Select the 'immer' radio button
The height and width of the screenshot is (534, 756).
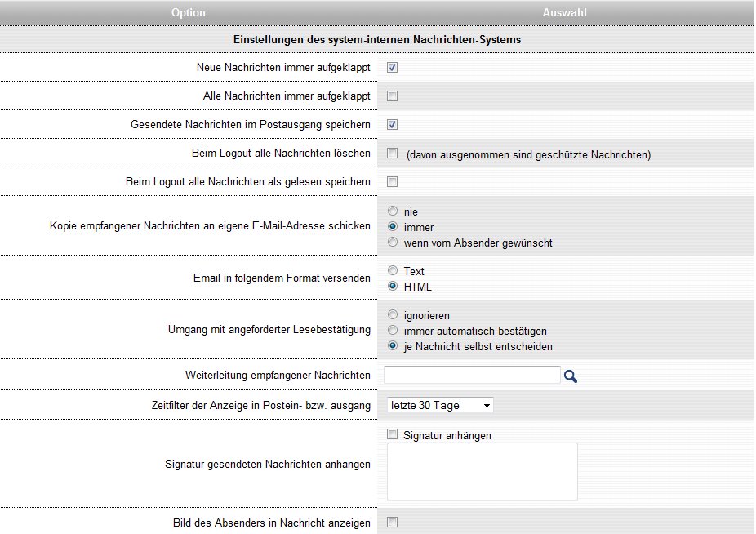coord(393,227)
